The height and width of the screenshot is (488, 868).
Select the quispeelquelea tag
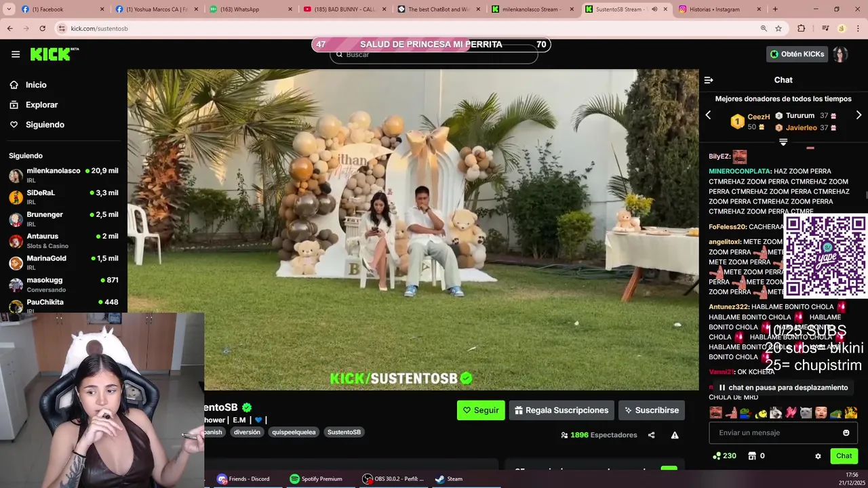[x=294, y=432]
